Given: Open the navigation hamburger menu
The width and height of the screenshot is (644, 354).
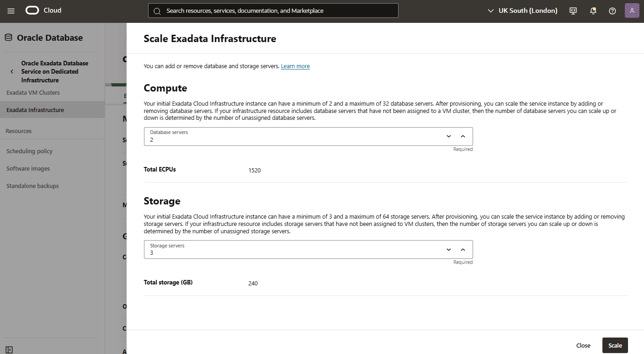Looking at the screenshot, I should tap(11, 10).
